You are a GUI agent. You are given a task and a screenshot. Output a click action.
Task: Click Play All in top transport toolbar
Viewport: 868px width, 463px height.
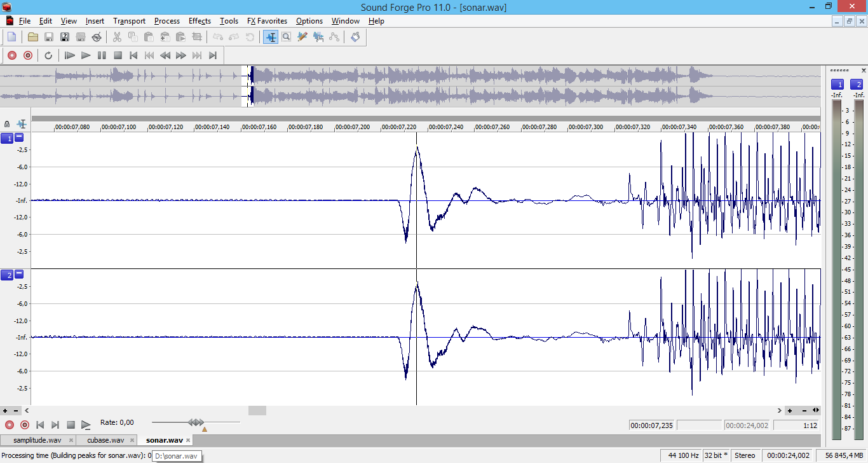[70, 55]
